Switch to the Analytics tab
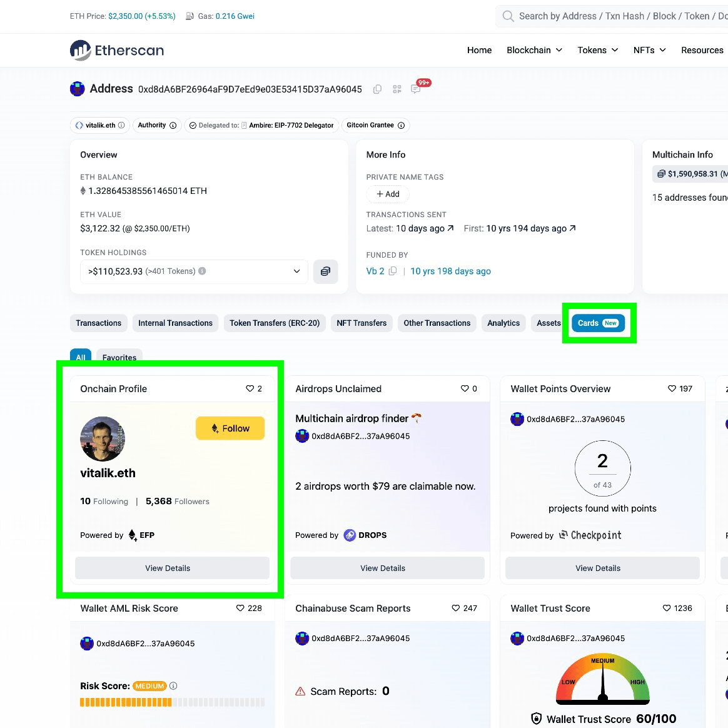728x728 pixels. pyautogui.click(x=503, y=323)
